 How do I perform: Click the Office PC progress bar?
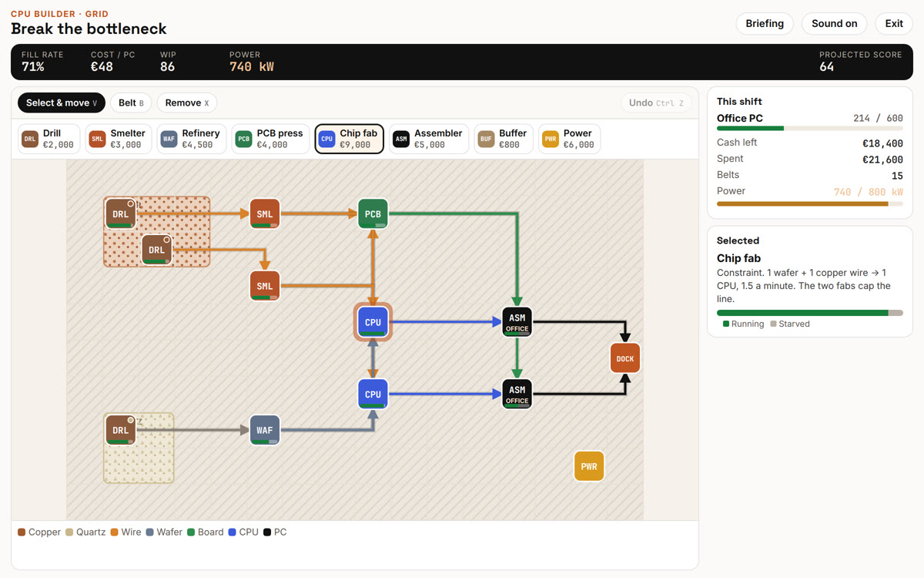pos(810,129)
